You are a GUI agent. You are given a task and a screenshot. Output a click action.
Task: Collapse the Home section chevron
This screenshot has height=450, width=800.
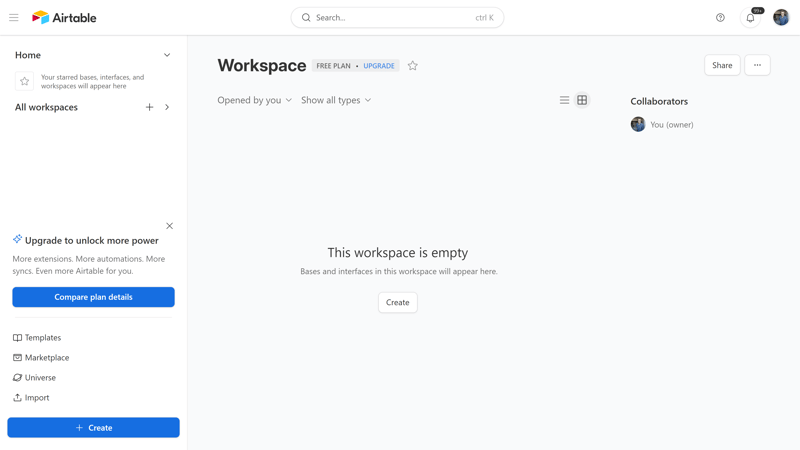[x=167, y=55]
